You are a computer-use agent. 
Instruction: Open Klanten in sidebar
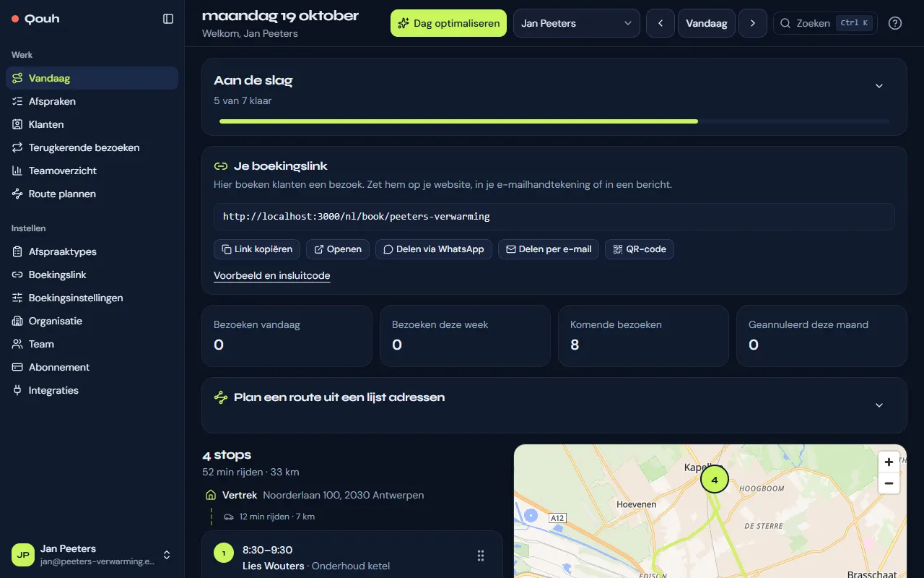click(92, 124)
